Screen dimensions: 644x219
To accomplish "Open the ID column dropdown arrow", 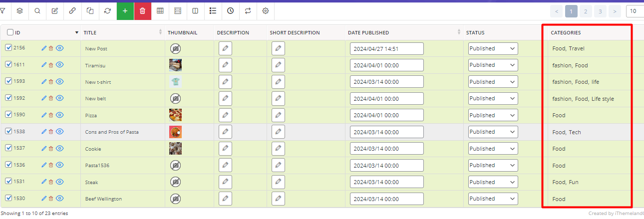I will [x=76, y=32].
